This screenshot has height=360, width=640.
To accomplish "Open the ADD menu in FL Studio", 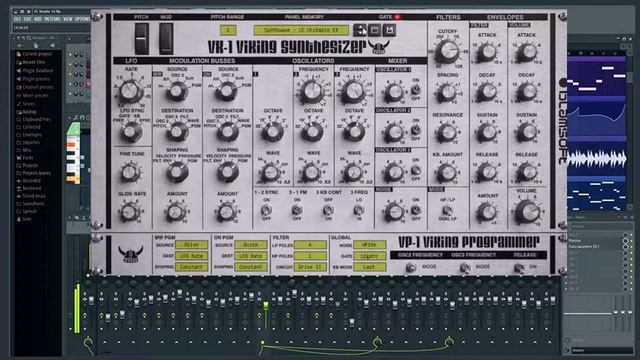I will click(x=38, y=19).
